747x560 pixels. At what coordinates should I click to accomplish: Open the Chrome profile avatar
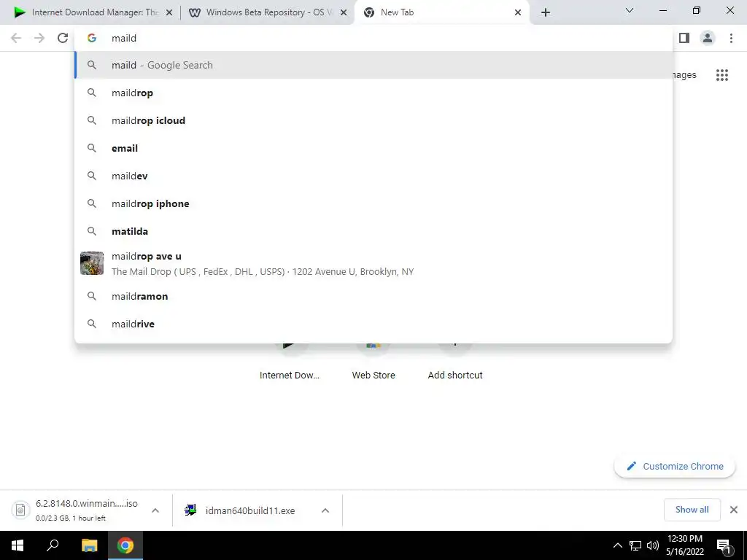(x=708, y=38)
